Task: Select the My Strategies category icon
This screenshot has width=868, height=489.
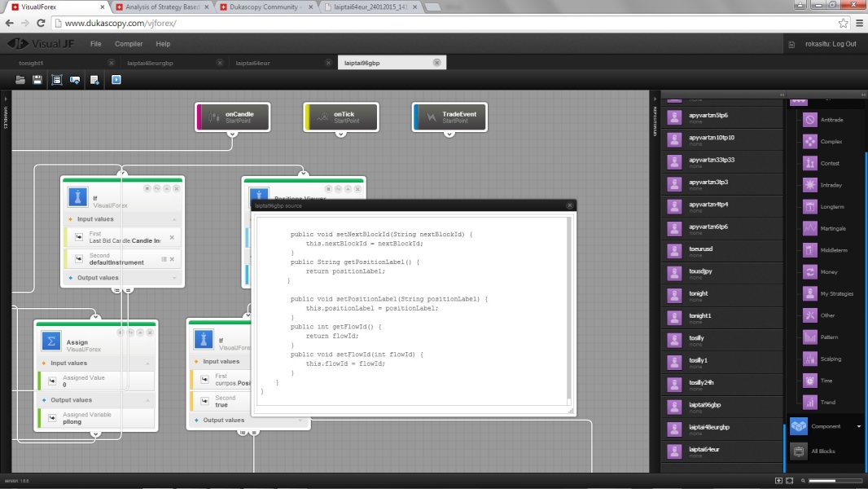Action: click(810, 293)
